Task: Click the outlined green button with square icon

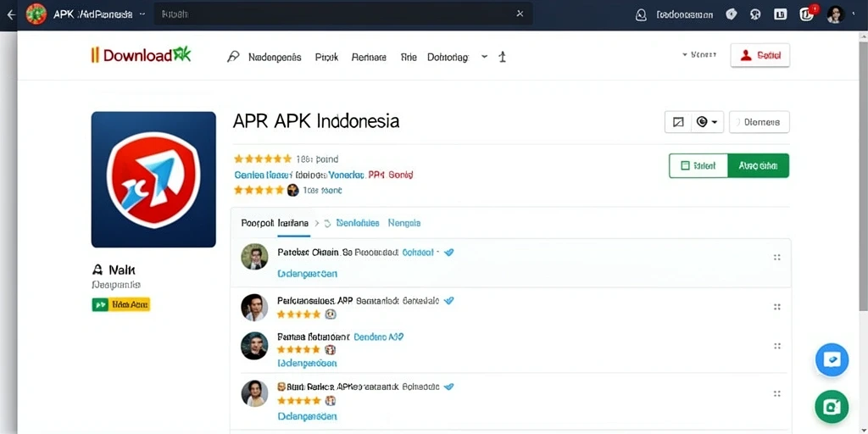Action: [698, 165]
